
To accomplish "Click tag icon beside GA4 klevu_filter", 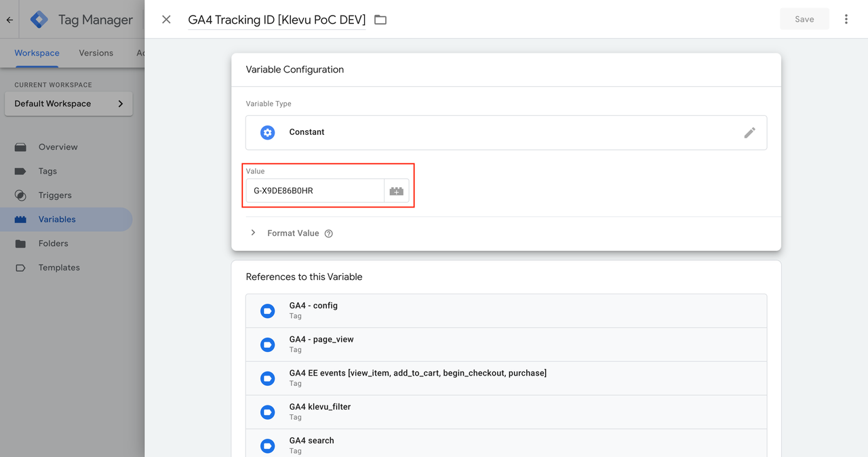I will coord(268,412).
